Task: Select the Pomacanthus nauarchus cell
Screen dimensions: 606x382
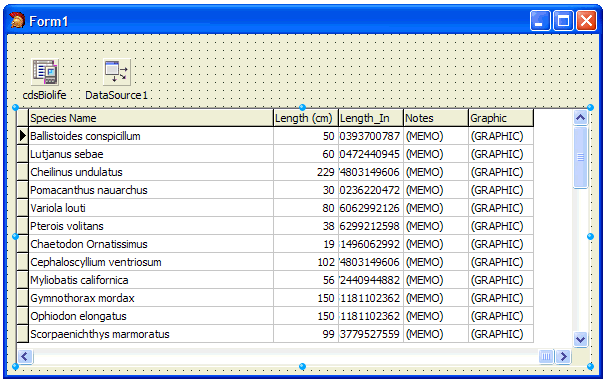Action: [x=151, y=190]
